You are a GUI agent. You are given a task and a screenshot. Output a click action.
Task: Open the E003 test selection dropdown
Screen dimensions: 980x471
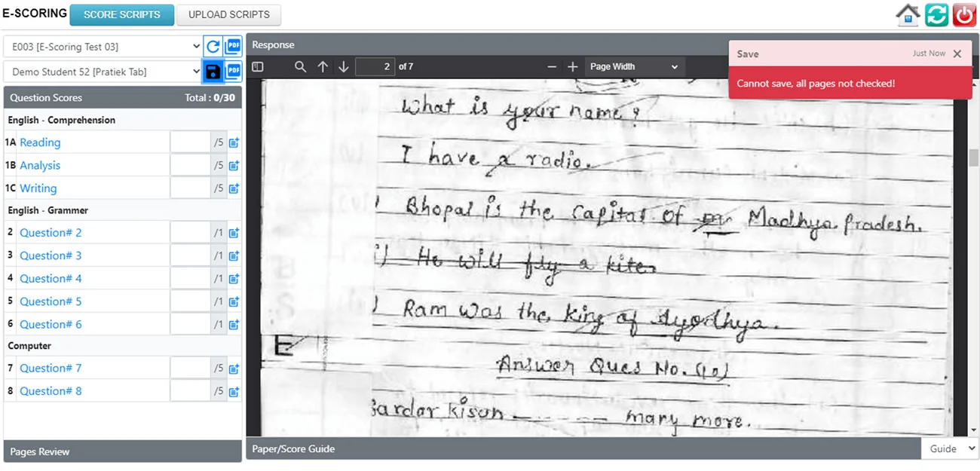click(103, 47)
